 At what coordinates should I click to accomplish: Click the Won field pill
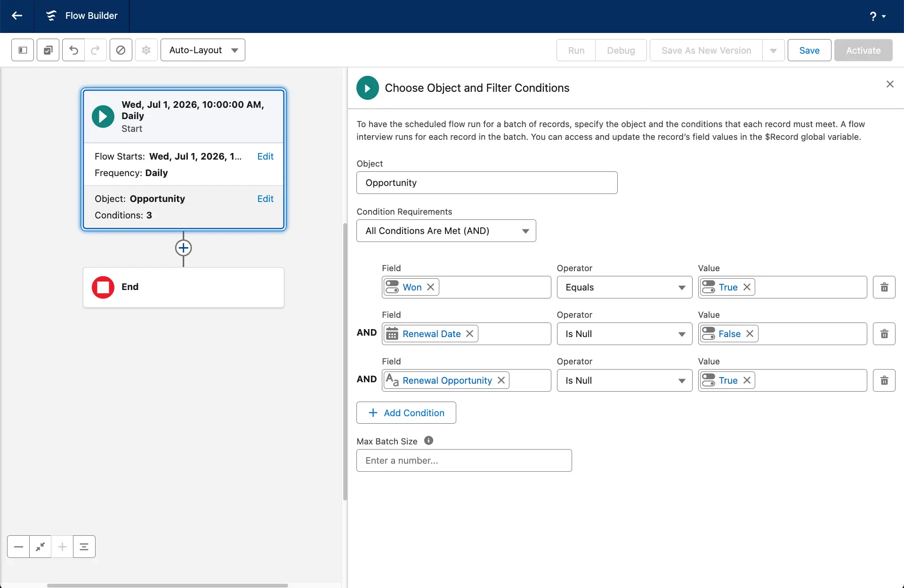(x=412, y=287)
